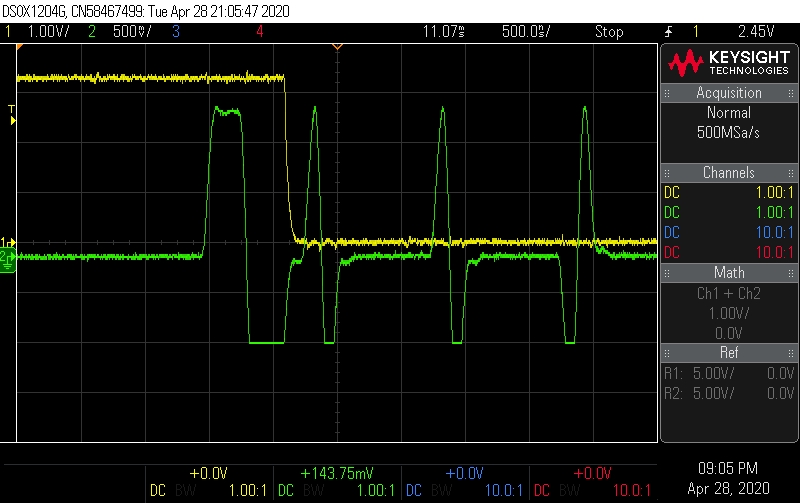Toggle the red channel 4 indicator
This screenshot has height=503, width=800.
point(260,31)
